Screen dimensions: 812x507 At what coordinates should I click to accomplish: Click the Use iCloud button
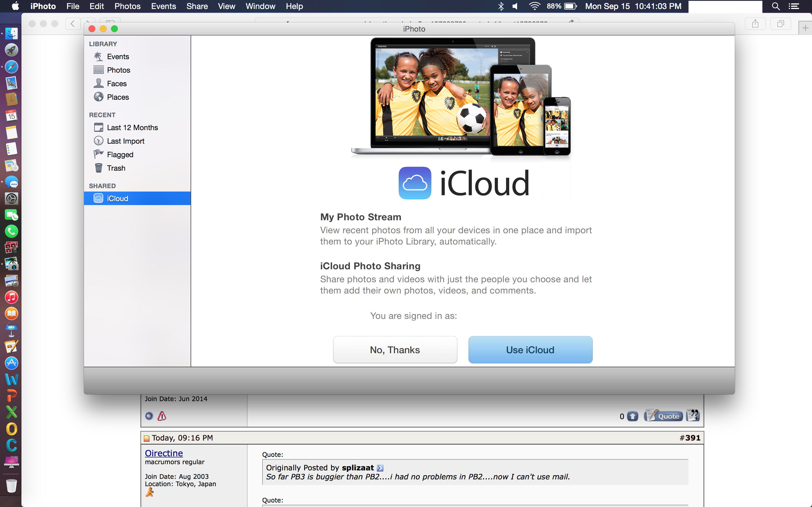pyautogui.click(x=530, y=350)
